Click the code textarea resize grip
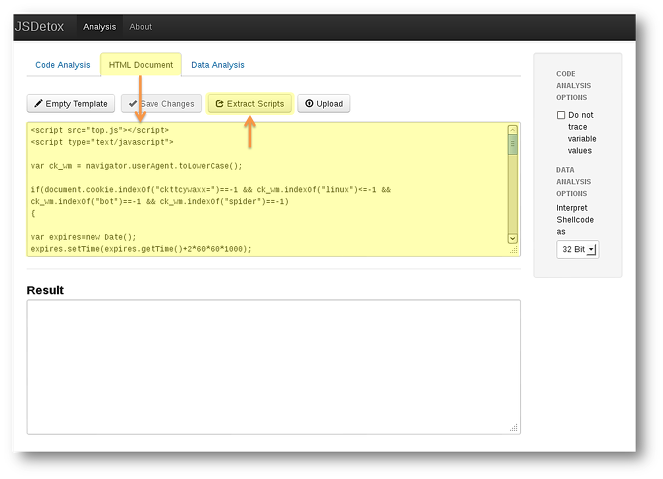The height and width of the screenshot is (479, 663). coord(514,250)
